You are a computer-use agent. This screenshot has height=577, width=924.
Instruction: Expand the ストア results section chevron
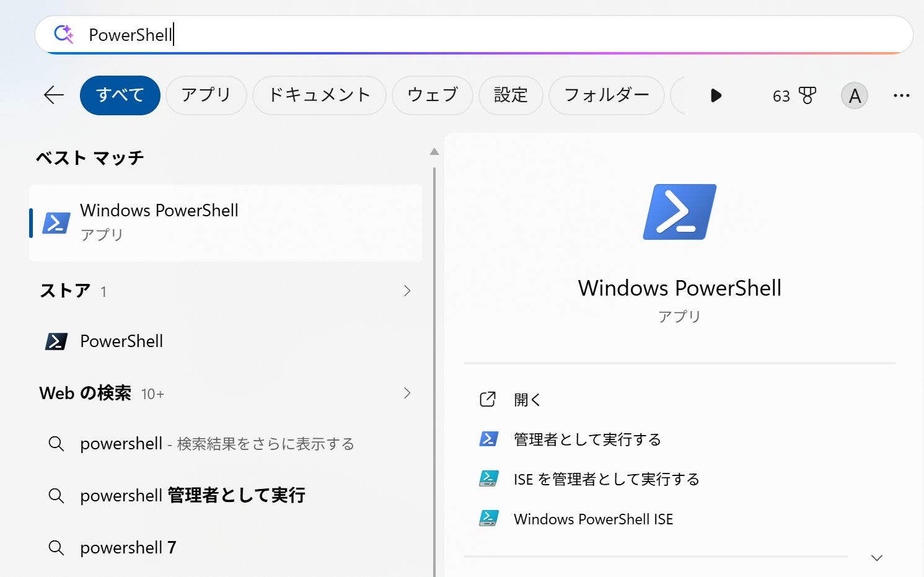(407, 291)
